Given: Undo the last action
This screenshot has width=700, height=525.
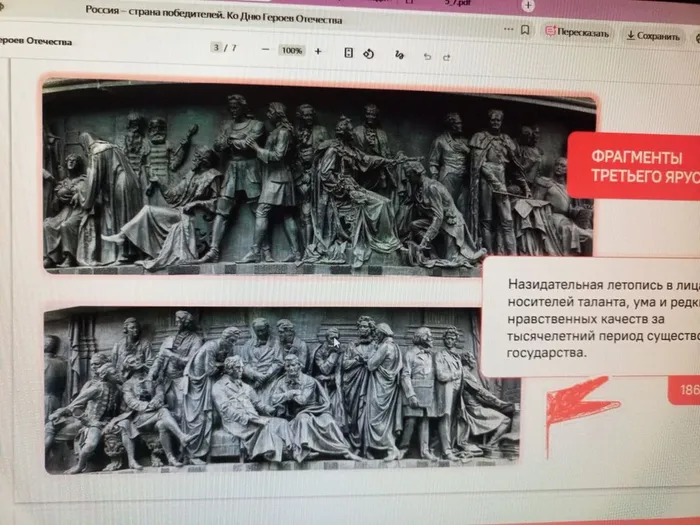Looking at the screenshot, I should [428, 55].
